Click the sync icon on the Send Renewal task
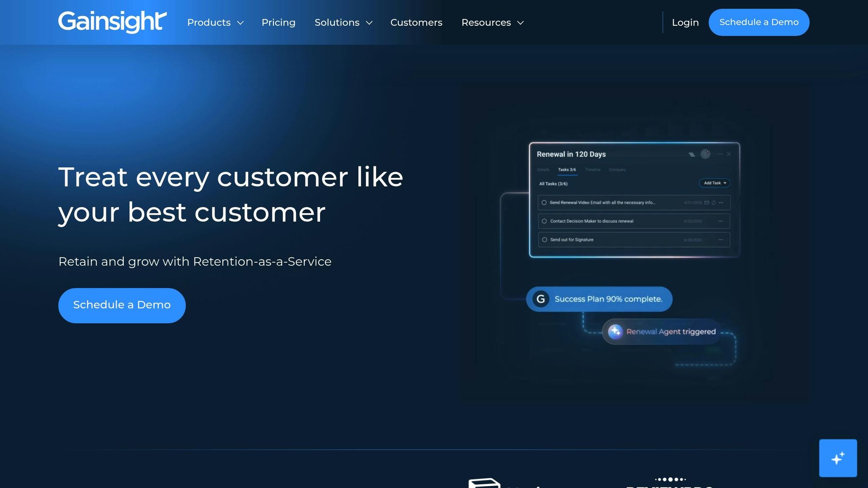This screenshot has width=868, height=488. 714,202
